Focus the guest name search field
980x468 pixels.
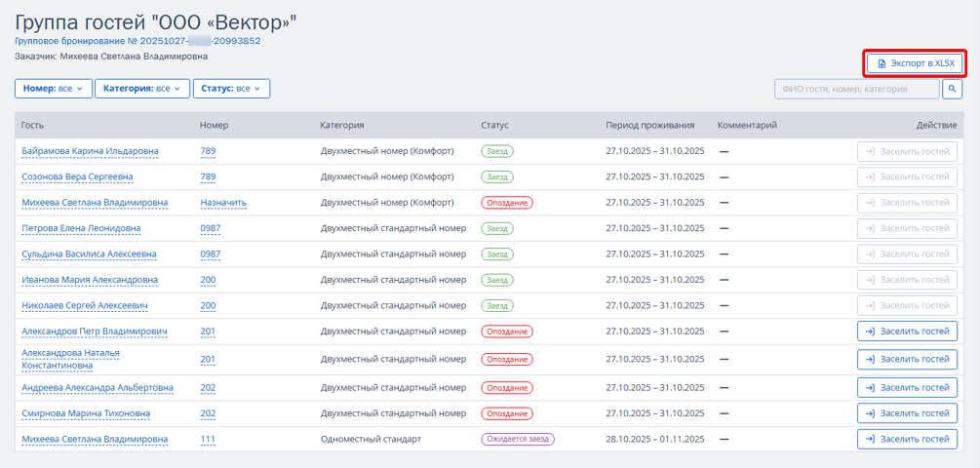pyautogui.click(x=856, y=89)
